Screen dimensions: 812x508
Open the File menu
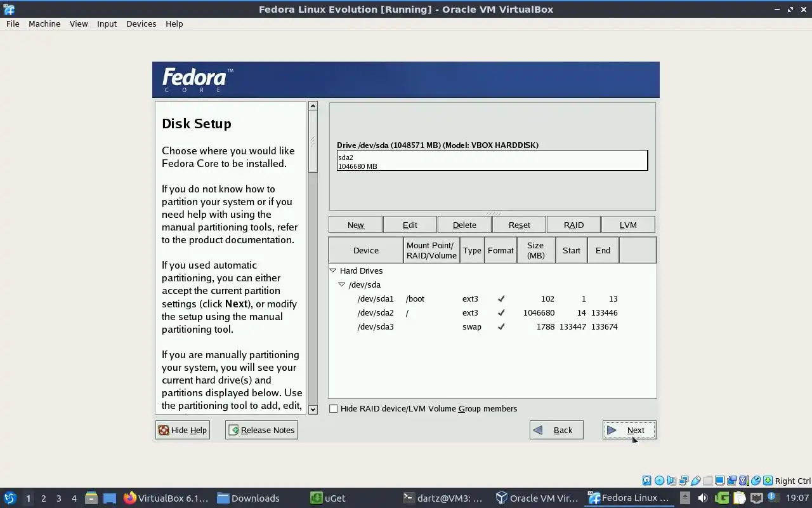pyautogui.click(x=13, y=23)
